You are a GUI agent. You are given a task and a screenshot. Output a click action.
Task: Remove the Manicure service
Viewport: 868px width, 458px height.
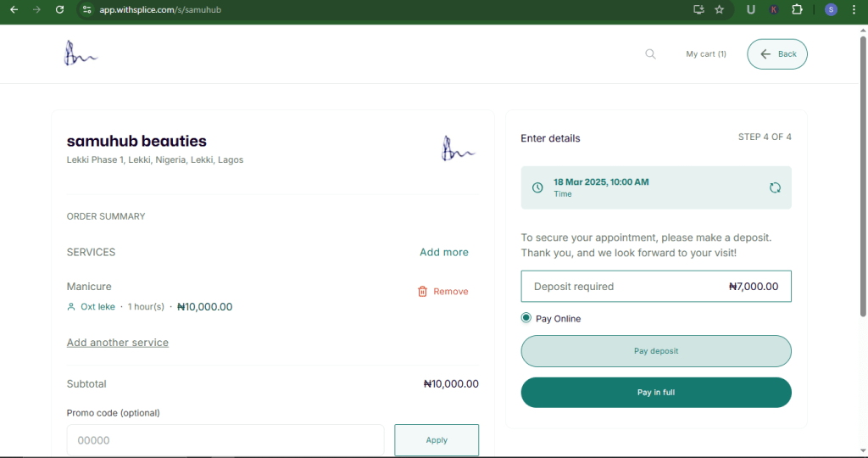(442, 291)
